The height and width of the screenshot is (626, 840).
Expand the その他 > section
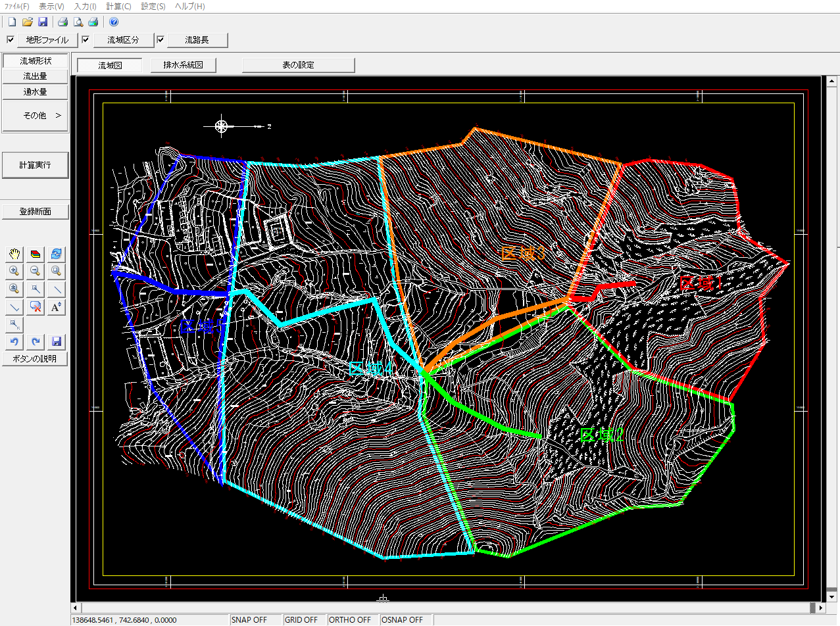point(36,116)
